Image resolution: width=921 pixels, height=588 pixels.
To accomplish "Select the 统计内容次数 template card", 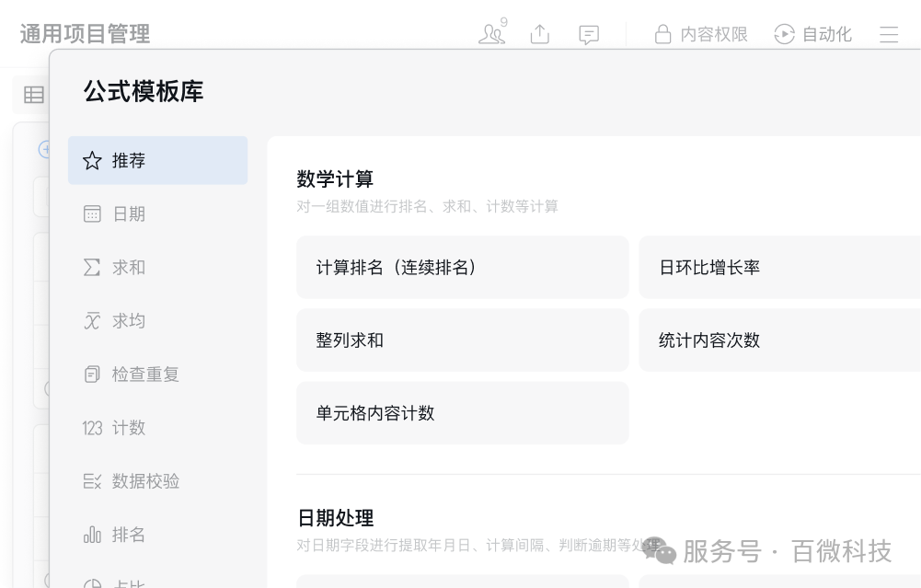I will [x=779, y=340].
